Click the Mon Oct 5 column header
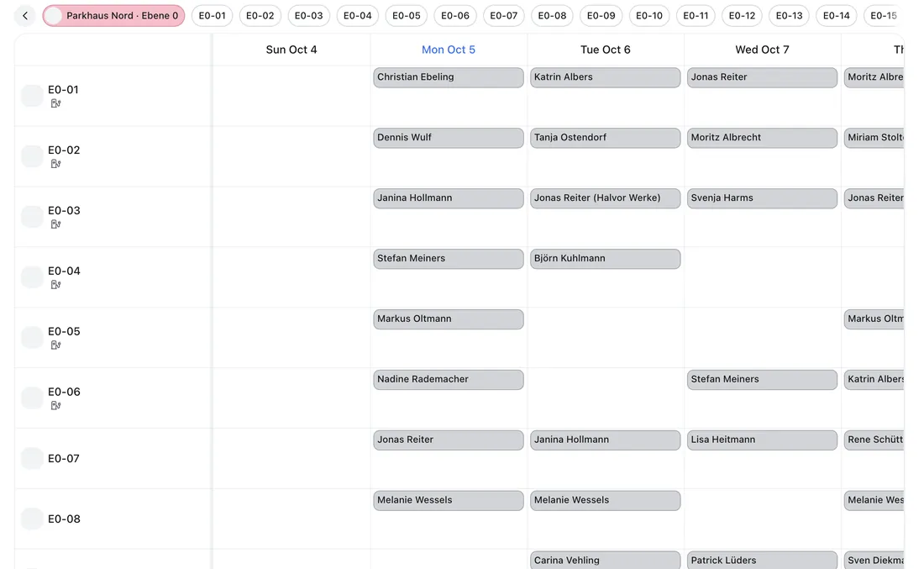 point(449,50)
